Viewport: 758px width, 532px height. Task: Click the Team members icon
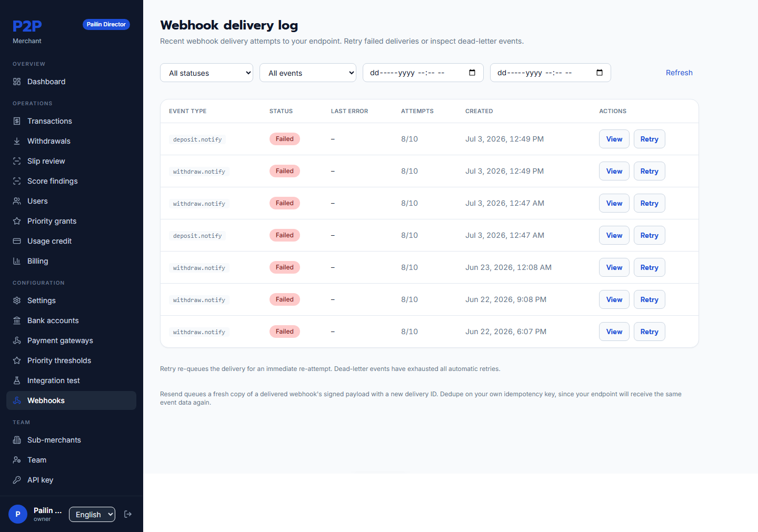coord(17,460)
